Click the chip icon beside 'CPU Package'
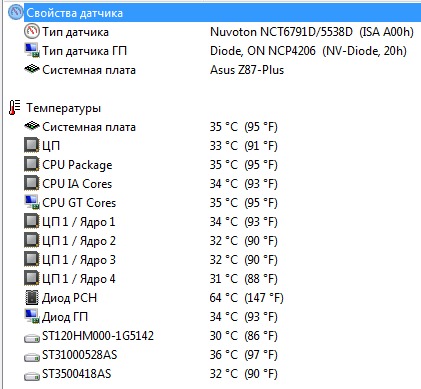421x389 pixels. (32, 164)
